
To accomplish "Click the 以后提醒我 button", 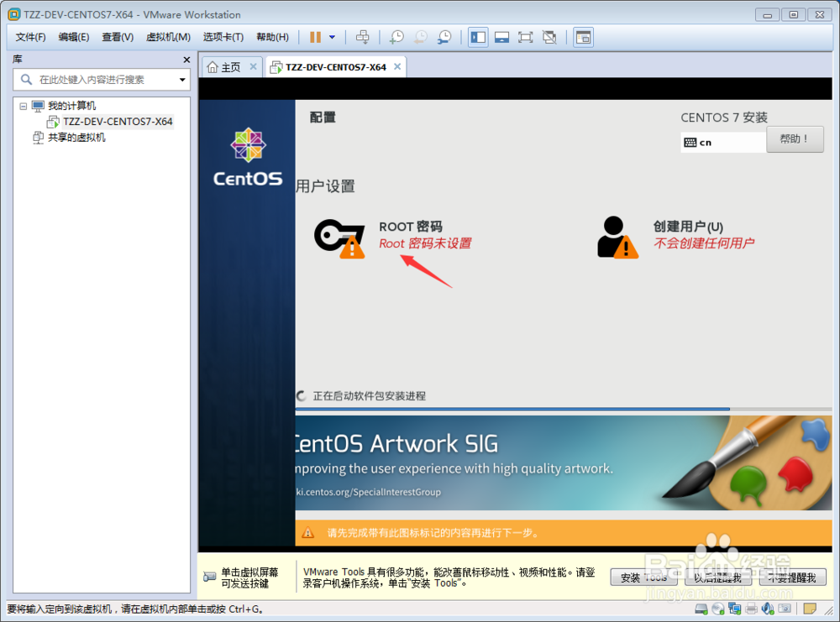I will pos(718,578).
